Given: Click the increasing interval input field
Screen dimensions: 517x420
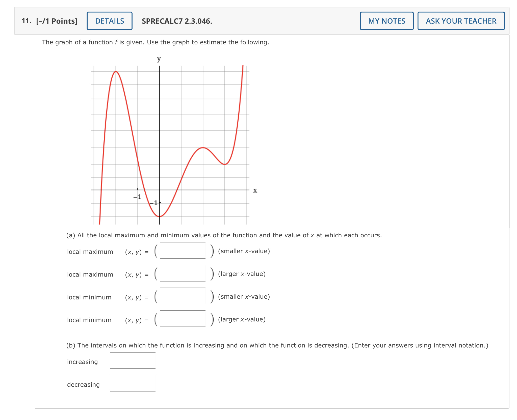Looking at the screenshot, I should (133, 361).
